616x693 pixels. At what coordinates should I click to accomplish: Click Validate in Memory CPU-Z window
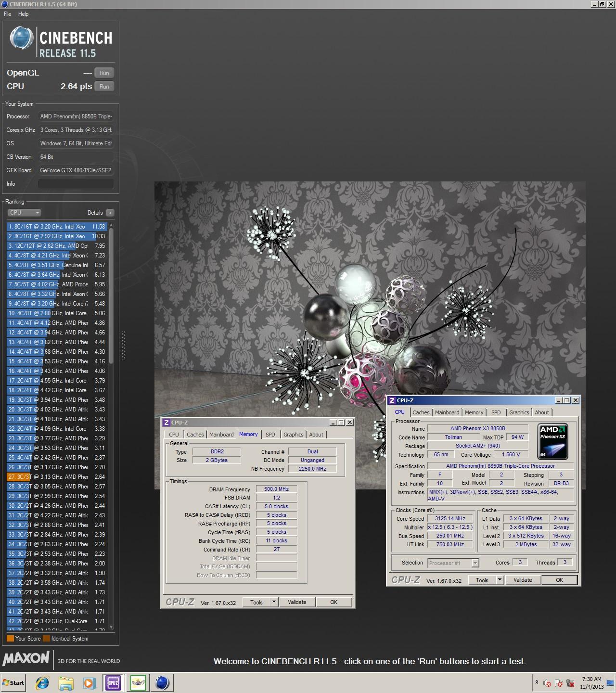pos(297,602)
